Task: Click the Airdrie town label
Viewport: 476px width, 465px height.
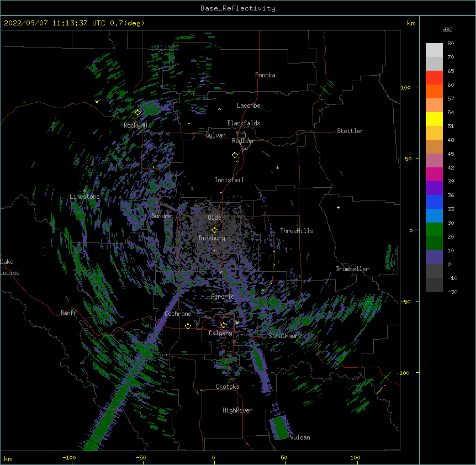Action: (x=223, y=297)
